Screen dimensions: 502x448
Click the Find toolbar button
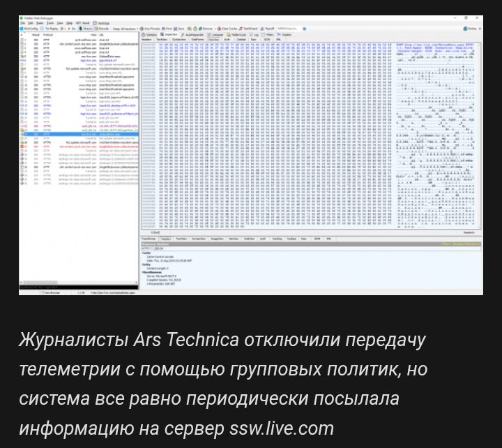tap(167, 29)
